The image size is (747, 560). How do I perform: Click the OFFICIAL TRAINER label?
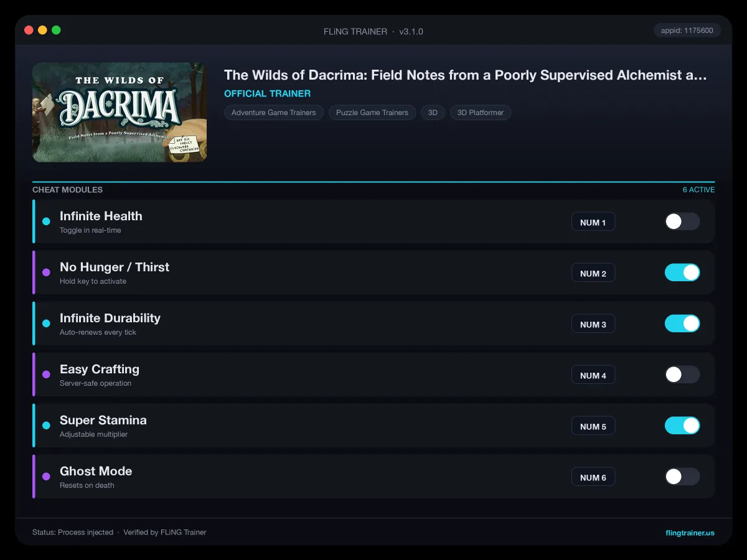[268, 94]
